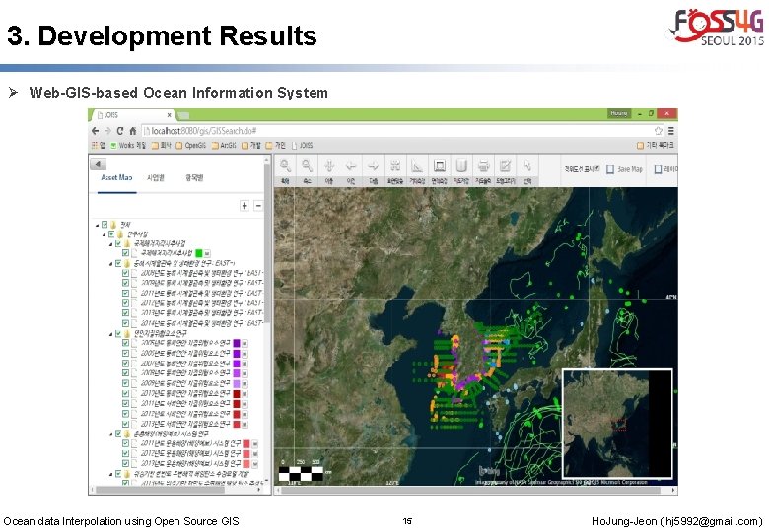Image resolution: width=769 pixels, height=532 pixels.
Task: Click the minus button above the layer tree
Action: (258, 206)
